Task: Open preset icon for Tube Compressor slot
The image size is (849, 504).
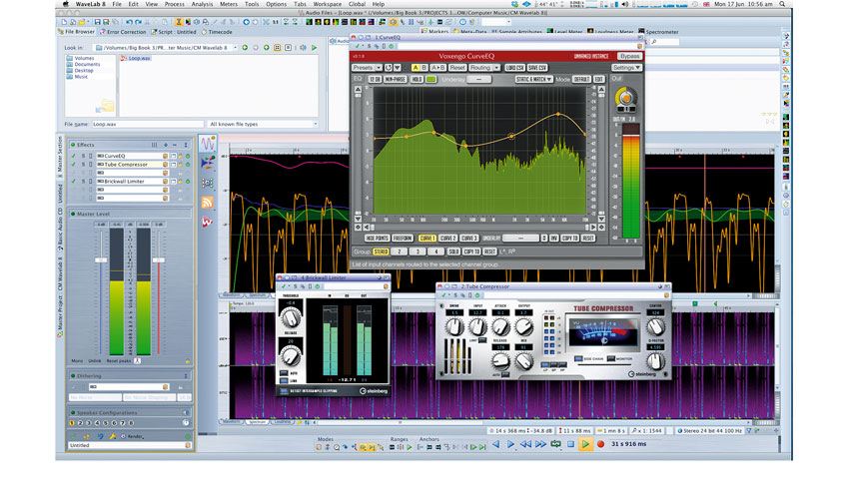Action: 166,165
